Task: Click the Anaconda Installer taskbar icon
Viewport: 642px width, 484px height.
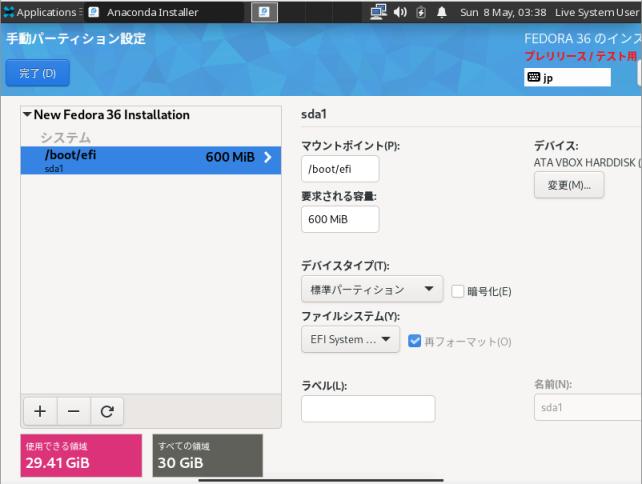Action: click(93, 12)
